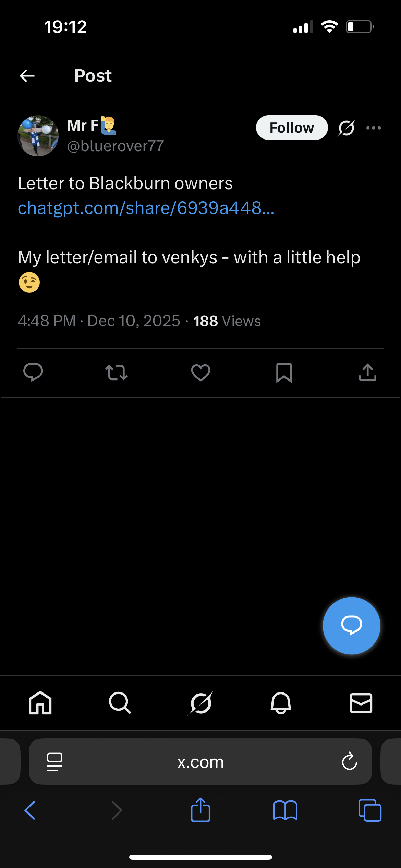
Task: Open Messages envelope tab
Action: coord(361,703)
